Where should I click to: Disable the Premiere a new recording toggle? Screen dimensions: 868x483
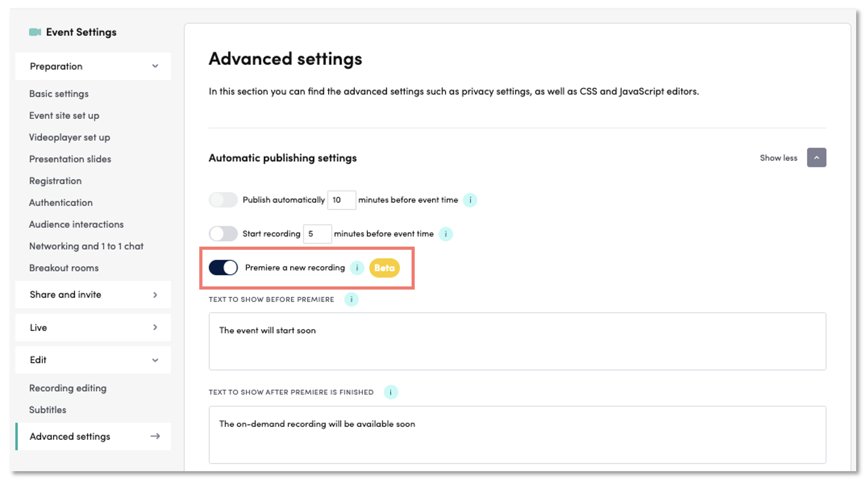tap(223, 268)
